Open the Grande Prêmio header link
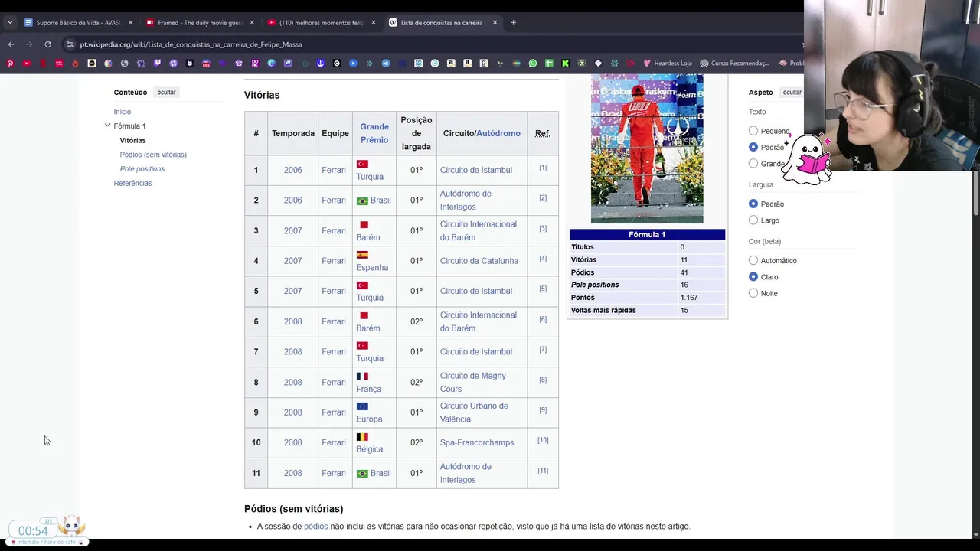 pos(374,133)
